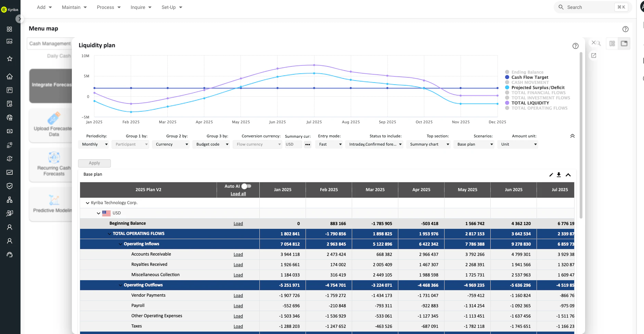Open the Periodicity dropdown set to Monthly
Viewport: 644px width, 334px height.
[x=93, y=144]
